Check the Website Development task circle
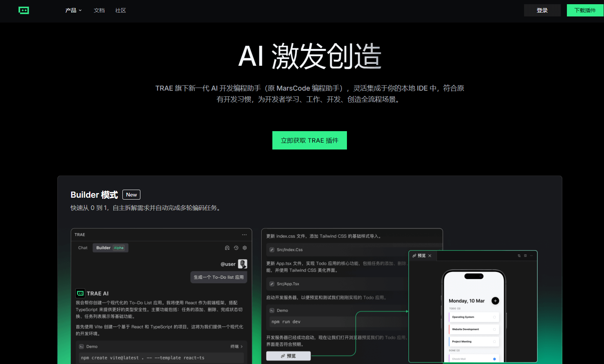Image resolution: width=604 pixels, height=364 pixels. [x=494, y=329]
